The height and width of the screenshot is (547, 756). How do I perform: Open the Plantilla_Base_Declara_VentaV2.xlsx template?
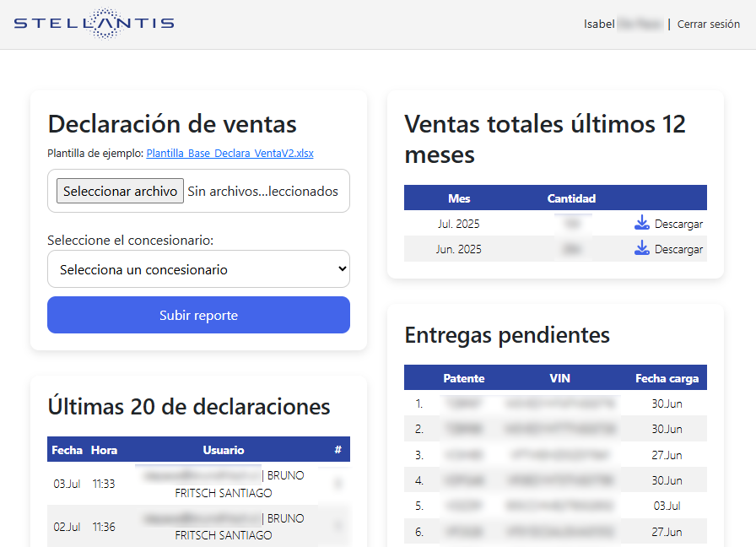(x=229, y=153)
